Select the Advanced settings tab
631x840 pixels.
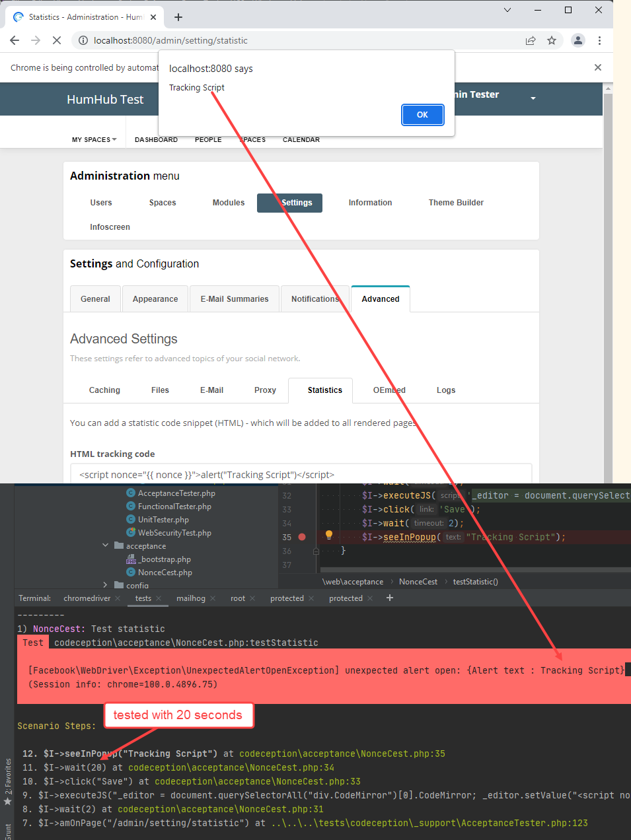tap(381, 299)
